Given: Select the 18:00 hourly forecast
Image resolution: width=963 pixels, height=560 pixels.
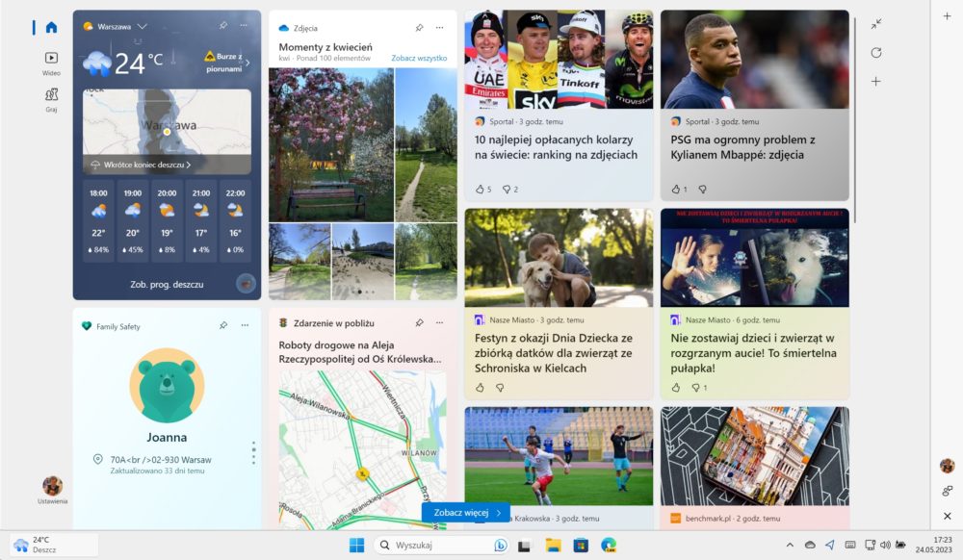Looking at the screenshot, I should pos(99,221).
